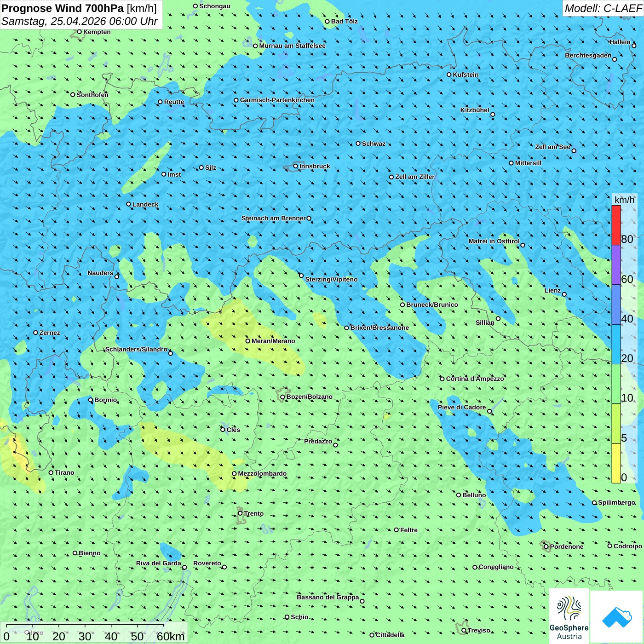Click the Mittersill label
This screenshot has height=644, width=644.
tap(528, 163)
